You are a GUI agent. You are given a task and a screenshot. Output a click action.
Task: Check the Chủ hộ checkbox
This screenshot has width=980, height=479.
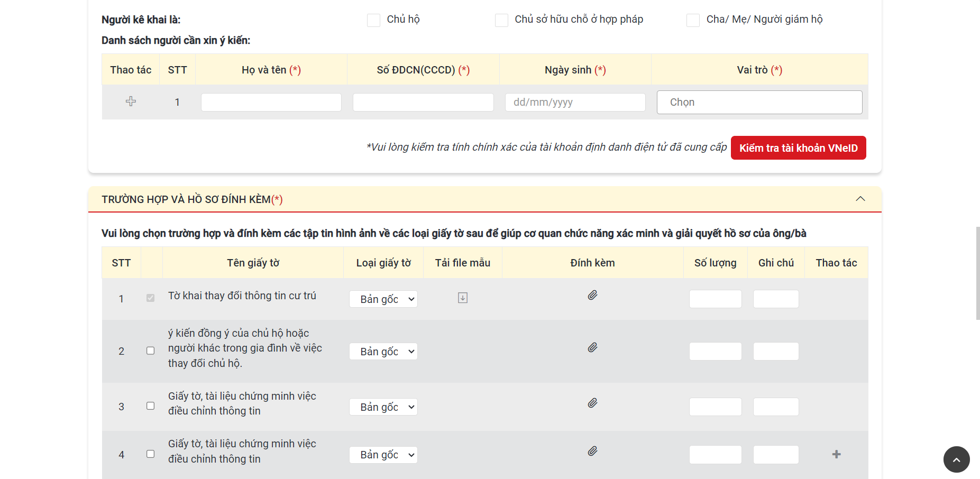[x=374, y=21]
